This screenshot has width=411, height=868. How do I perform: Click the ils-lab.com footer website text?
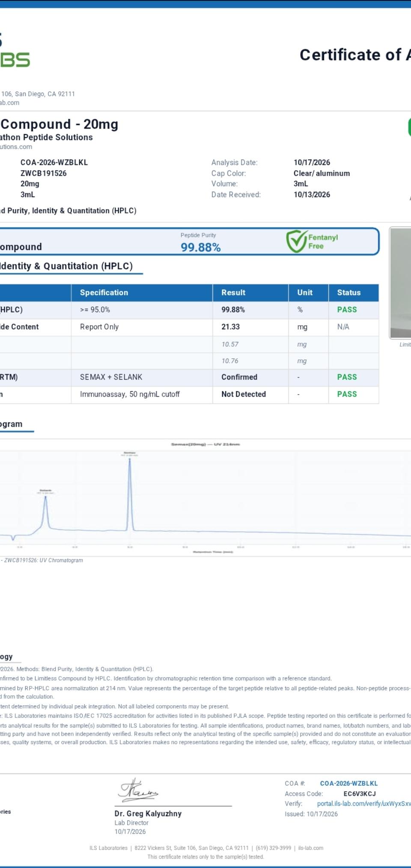(x=311, y=848)
